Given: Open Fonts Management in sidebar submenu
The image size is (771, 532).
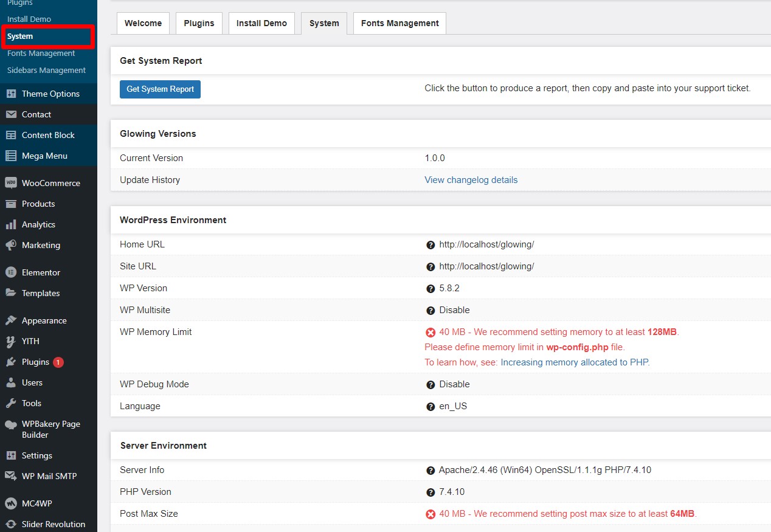Looking at the screenshot, I should point(41,53).
